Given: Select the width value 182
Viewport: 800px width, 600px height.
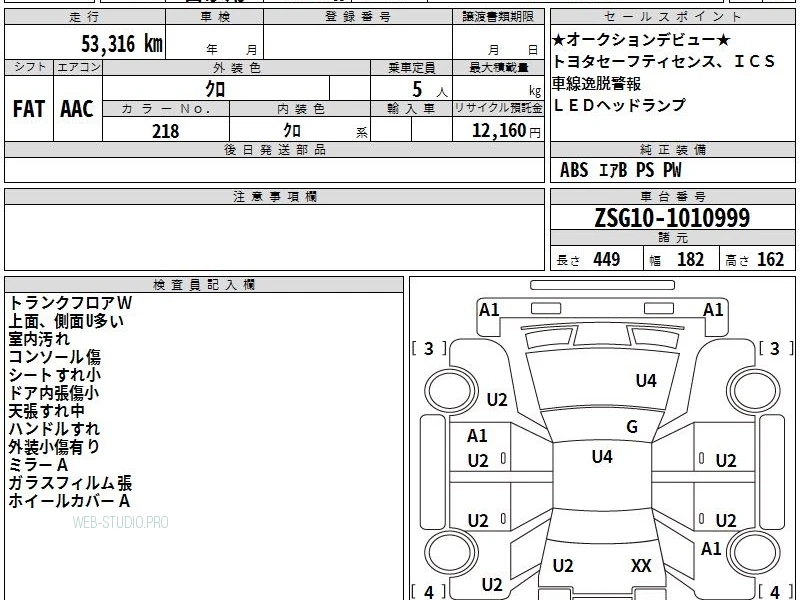Looking at the screenshot, I should pyautogui.click(x=690, y=259).
